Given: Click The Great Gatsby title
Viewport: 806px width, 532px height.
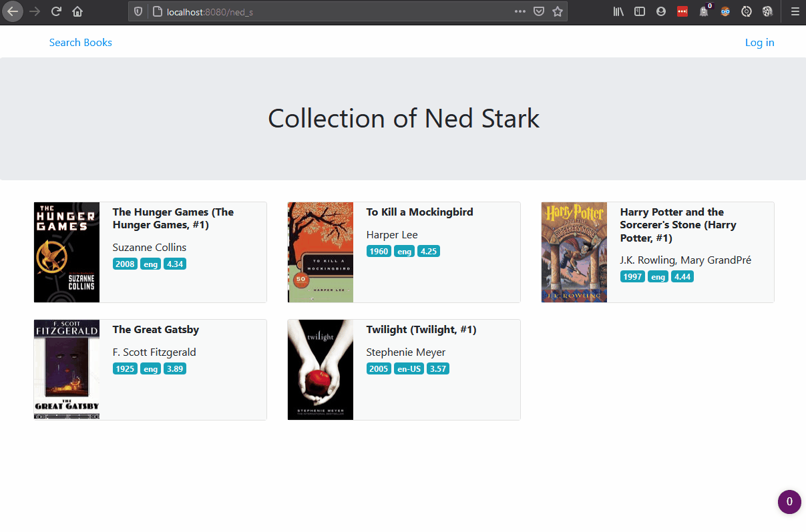Looking at the screenshot, I should [x=156, y=330].
